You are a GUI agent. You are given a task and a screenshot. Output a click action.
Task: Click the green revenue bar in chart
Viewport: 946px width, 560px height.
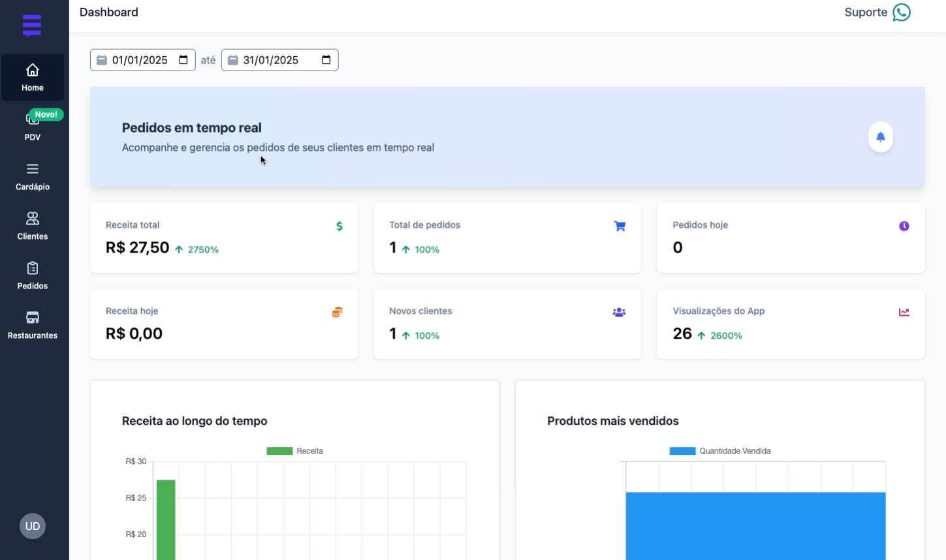(x=166, y=520)
